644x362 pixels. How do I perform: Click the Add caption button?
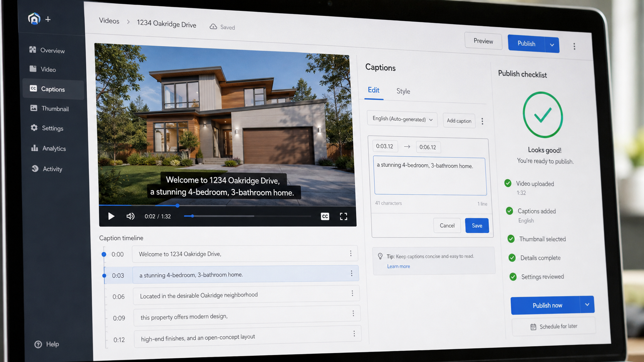coord(459,121)
